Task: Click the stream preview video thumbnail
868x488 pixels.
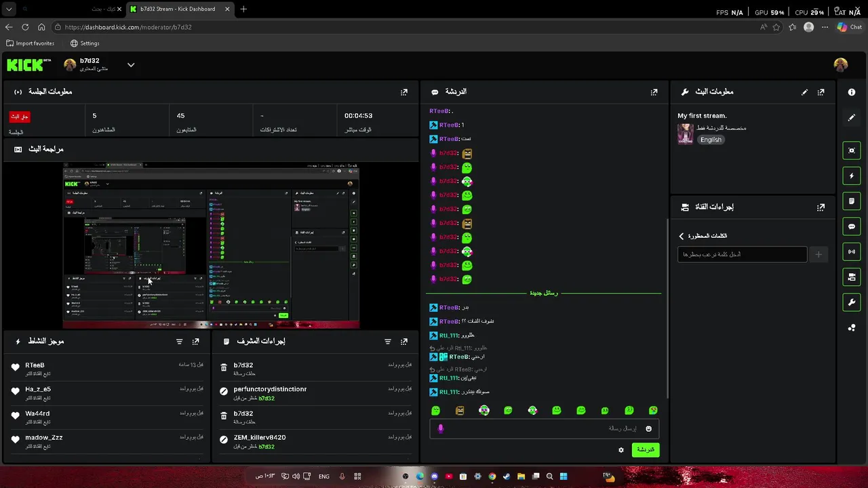Action: point(211,245)
